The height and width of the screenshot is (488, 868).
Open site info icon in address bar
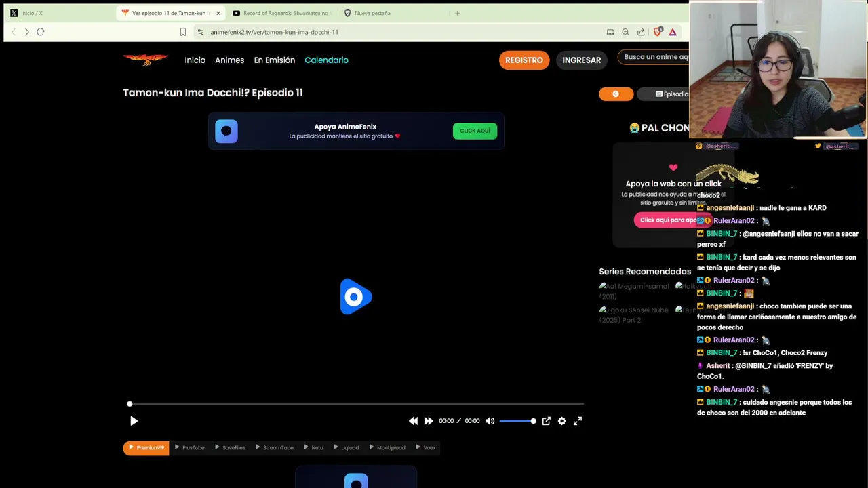point(200,32)
